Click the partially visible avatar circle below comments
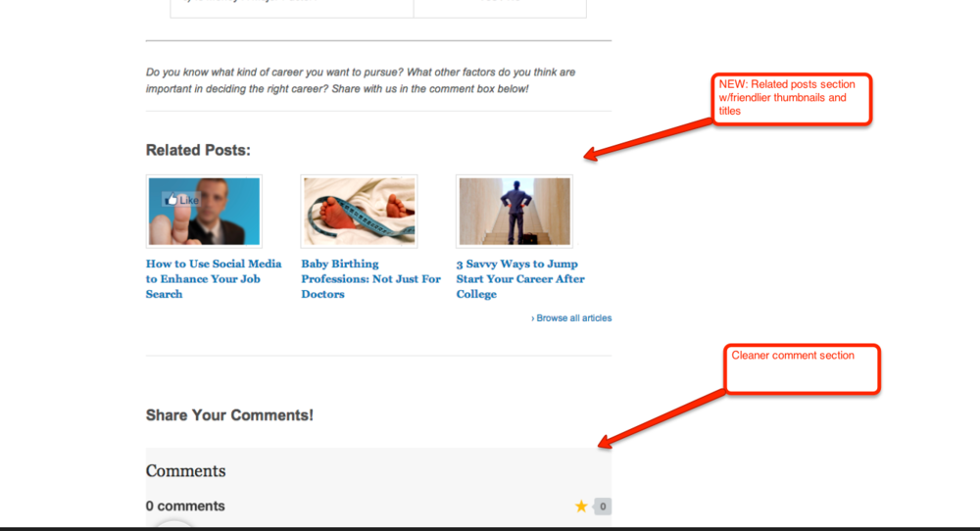Screen dimensions: 980x531 [174, 524]
